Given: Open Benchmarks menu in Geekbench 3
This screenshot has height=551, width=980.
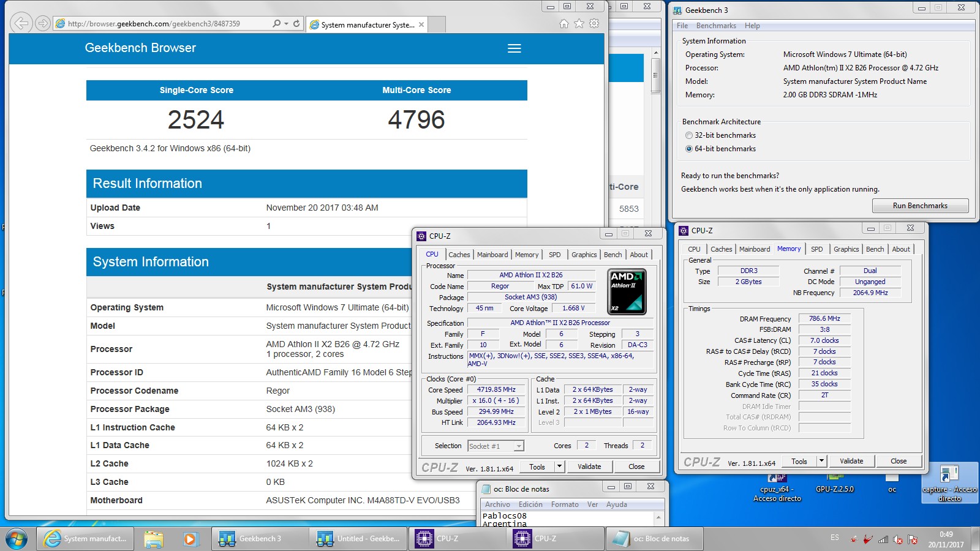Looking at the screenshot, I should coord(716,26).
